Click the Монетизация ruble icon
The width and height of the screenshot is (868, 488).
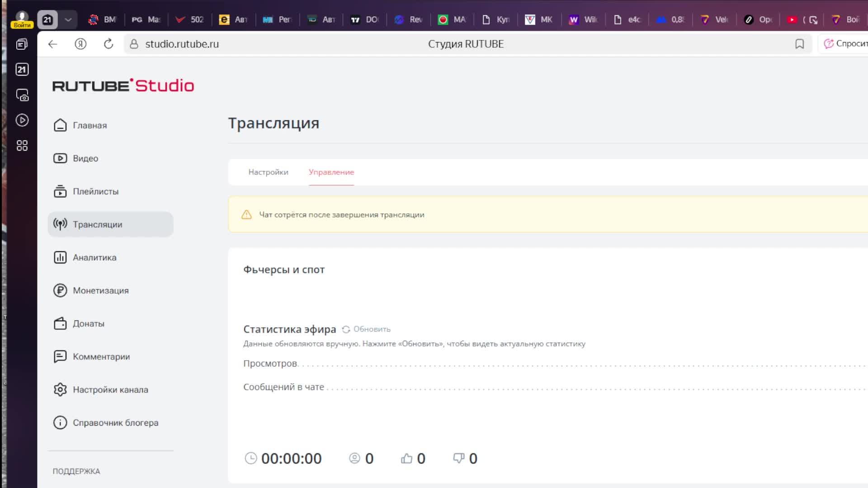(x=61, y=291)
